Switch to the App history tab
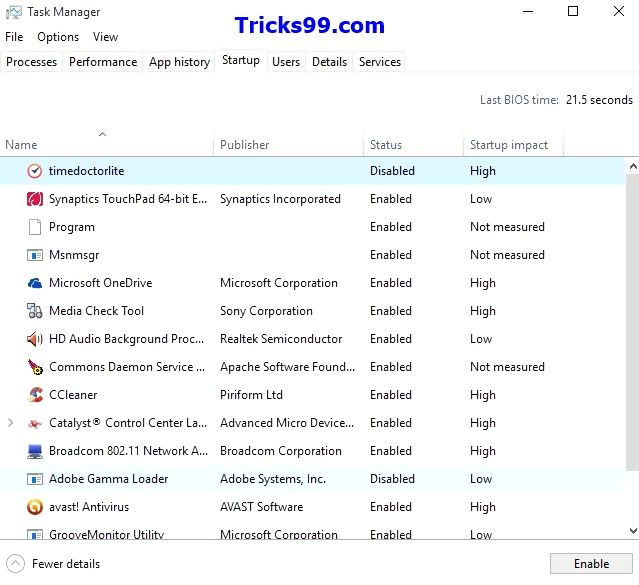 point(179,62)
